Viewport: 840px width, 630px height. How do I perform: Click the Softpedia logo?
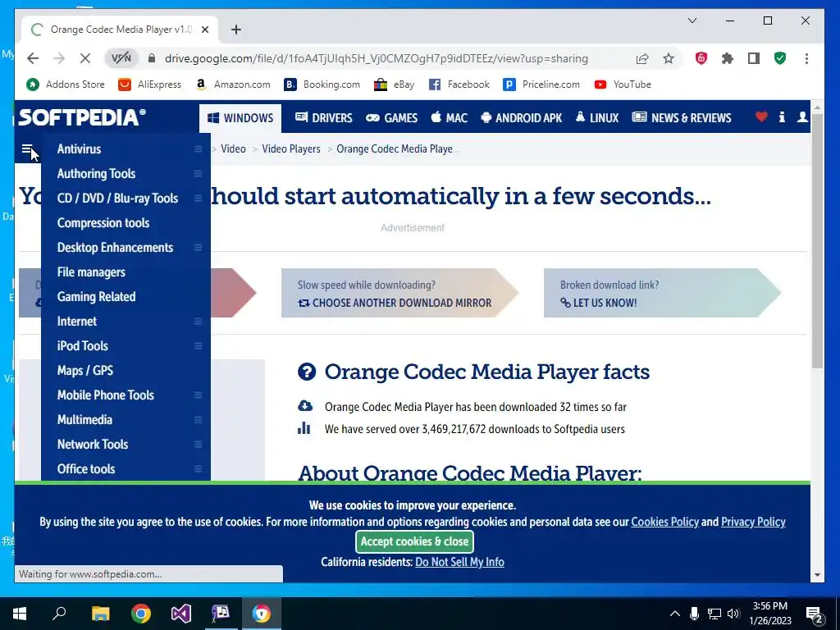pyautogui.click(x=82, y=117)
